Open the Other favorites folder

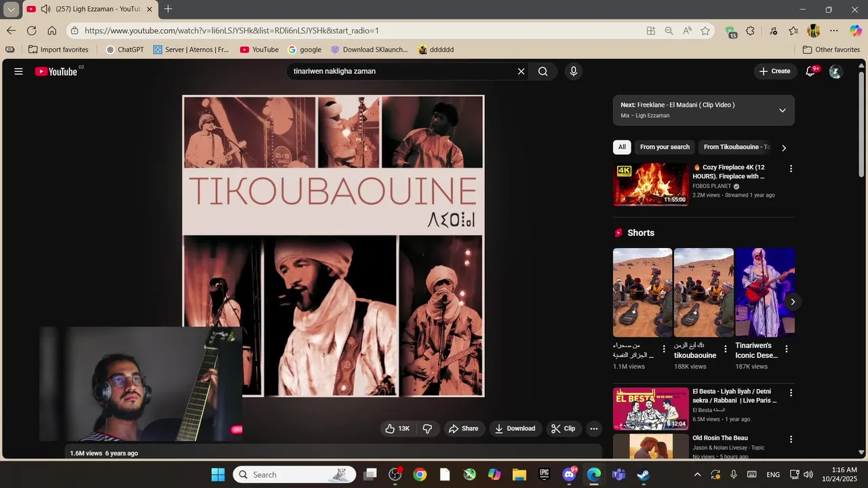831,49
